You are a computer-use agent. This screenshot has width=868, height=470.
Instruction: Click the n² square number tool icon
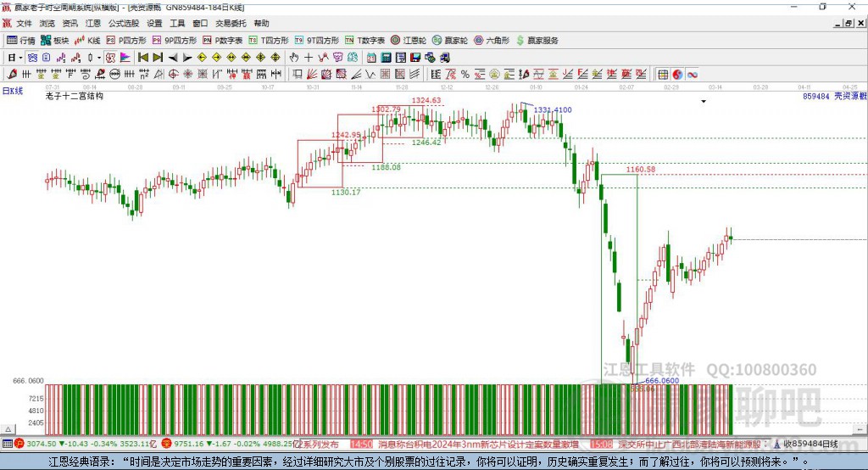click(x=144, y=74)
